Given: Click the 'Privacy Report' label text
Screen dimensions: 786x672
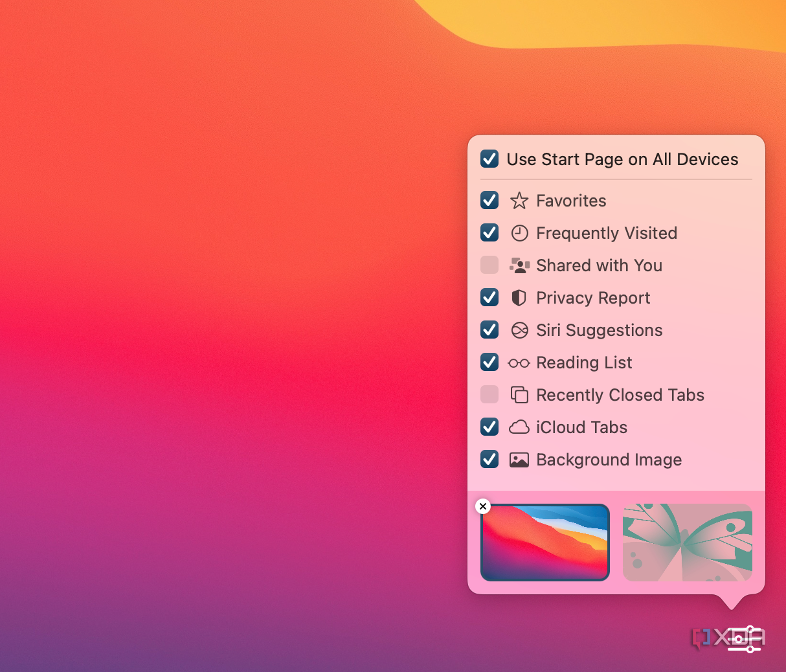Looking at the screenshot, I should tap(593, 298).
